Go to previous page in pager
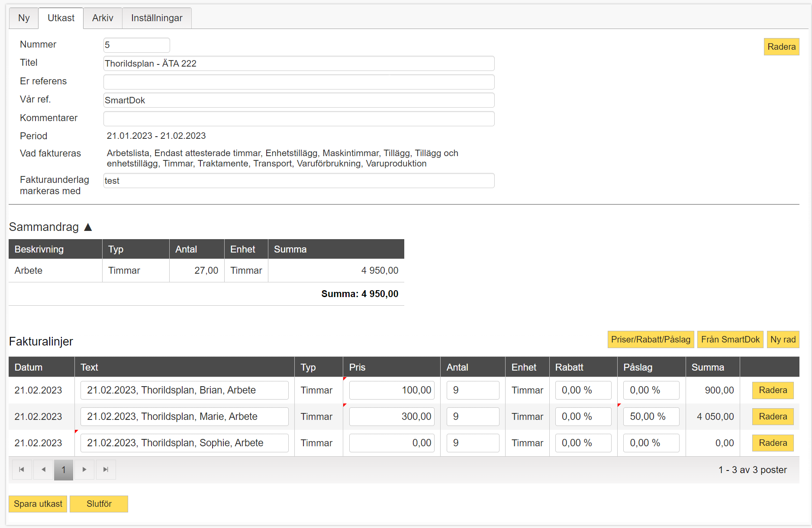 coord(43,470)
